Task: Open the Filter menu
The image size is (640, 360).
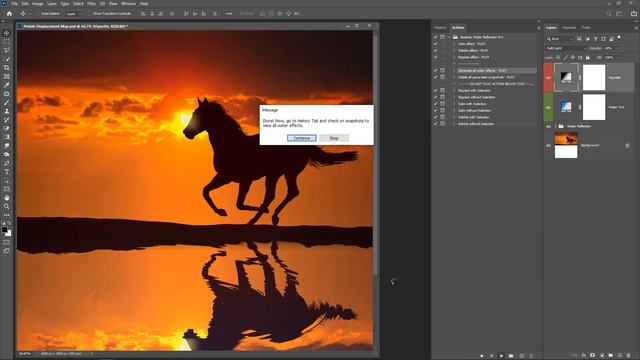Action: pos(91,4)
